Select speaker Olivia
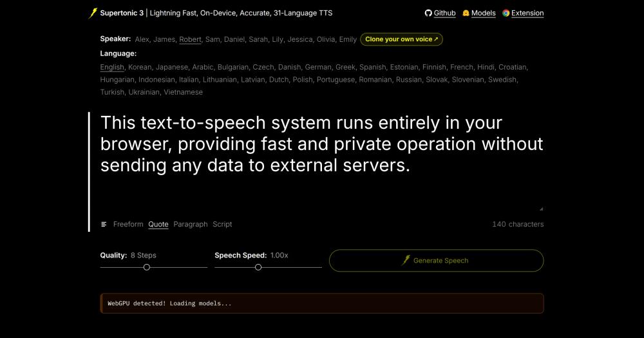644x338 pixels. (x=326, y=39)
